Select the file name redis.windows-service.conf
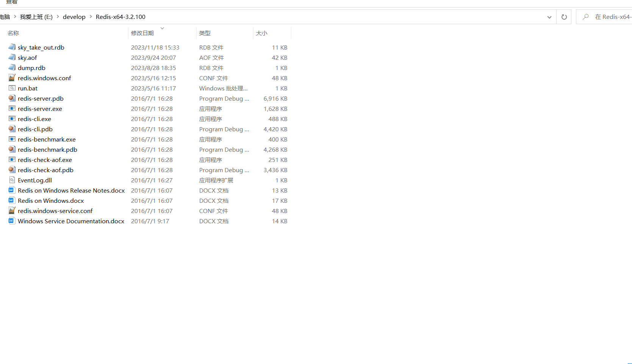This screenshot has width=632, height=364. coord(55,211)
